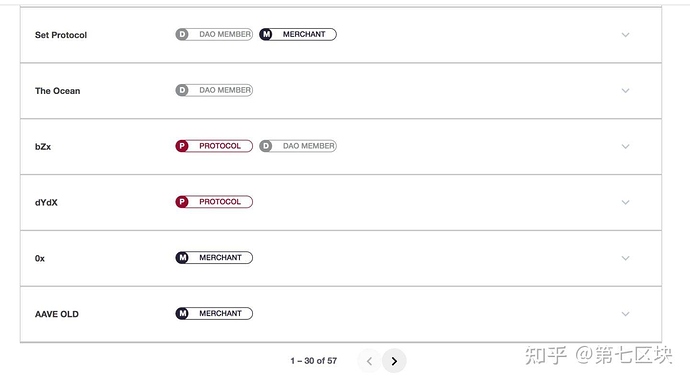Expand The Ocean row chevron
690x383 pixels.
point(625,91)
